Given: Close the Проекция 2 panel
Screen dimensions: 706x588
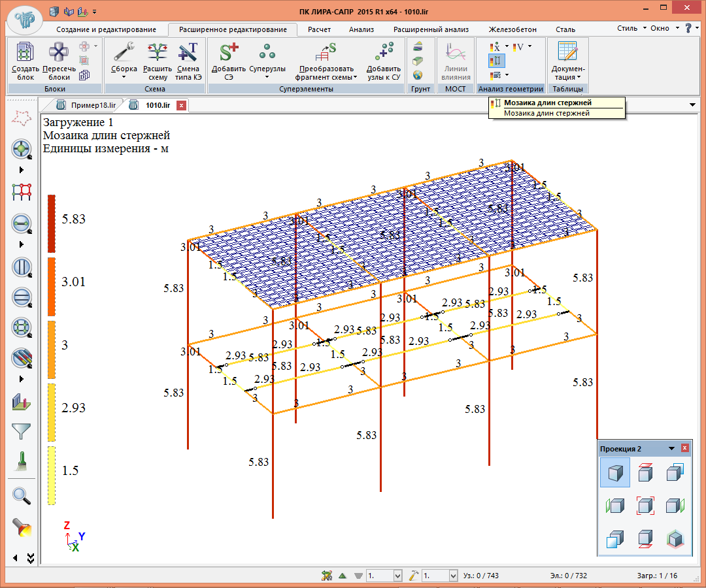Looking at the screenshot, I should (684, 448).
